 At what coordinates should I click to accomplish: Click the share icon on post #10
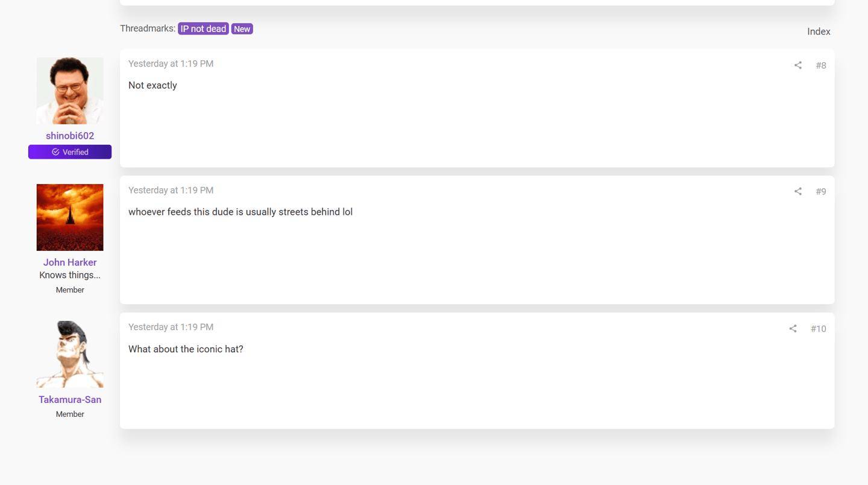(793, 329)
